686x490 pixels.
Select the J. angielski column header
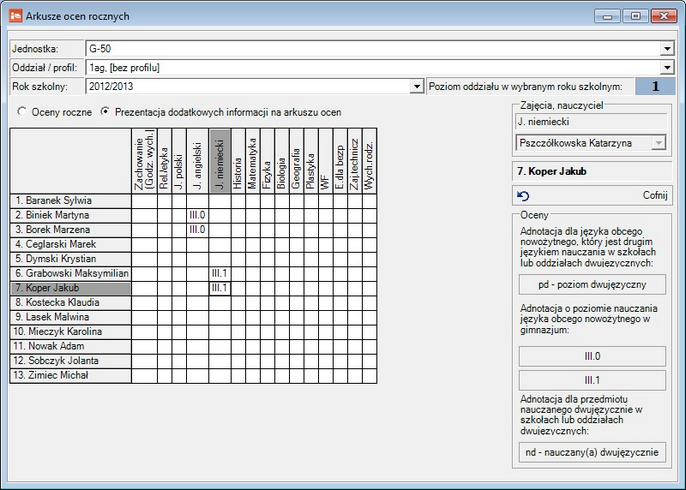pos(197,161)
